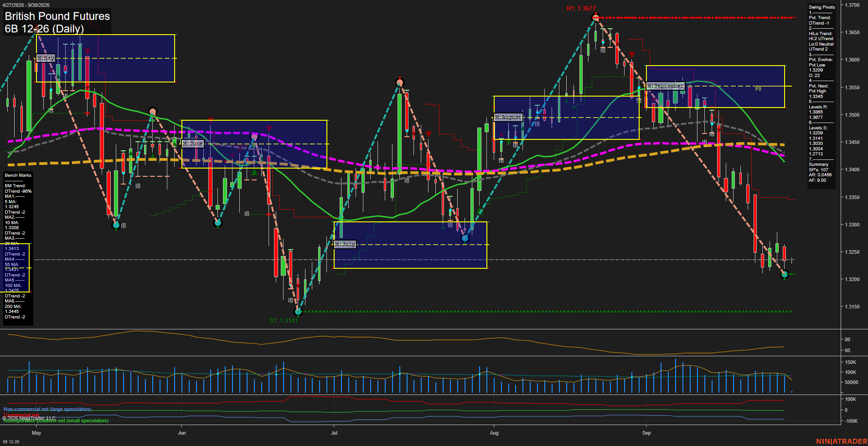
Task: Click the M:July monthly range label
Action: tap(345, 244)
